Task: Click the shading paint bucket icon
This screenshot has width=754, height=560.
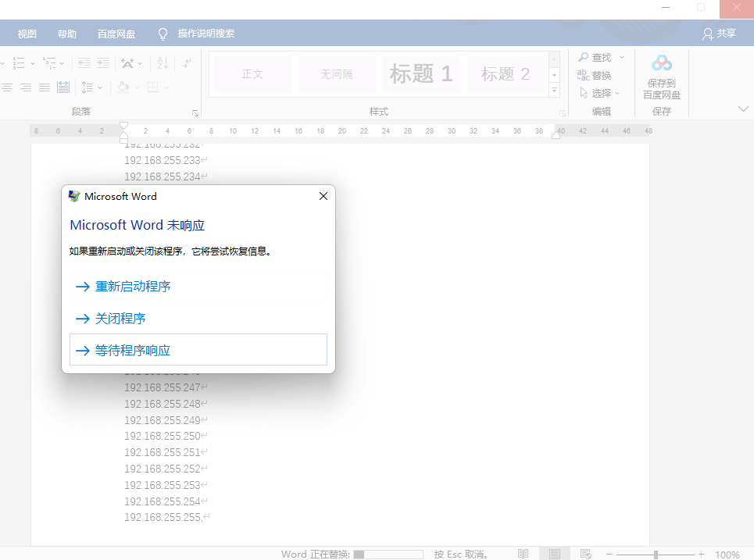Action: [x=123, y=87]
